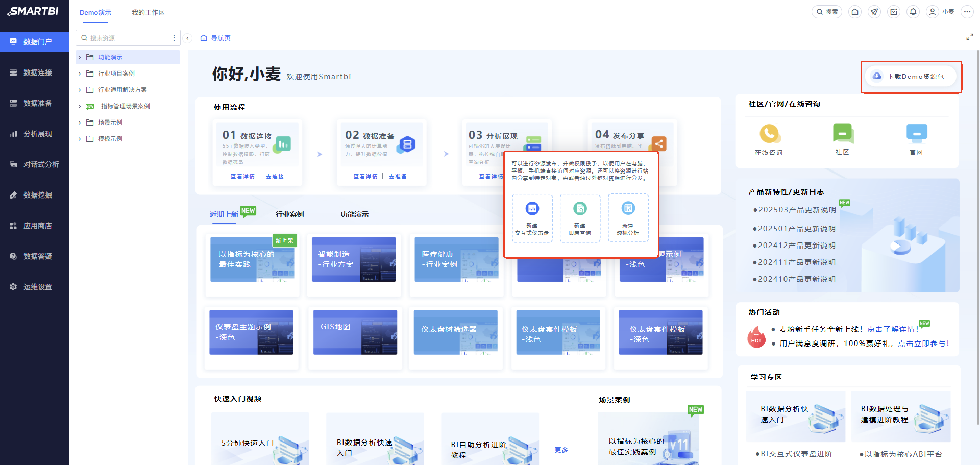Open the 5分钟快速入门 video card

tap(260, 439)
